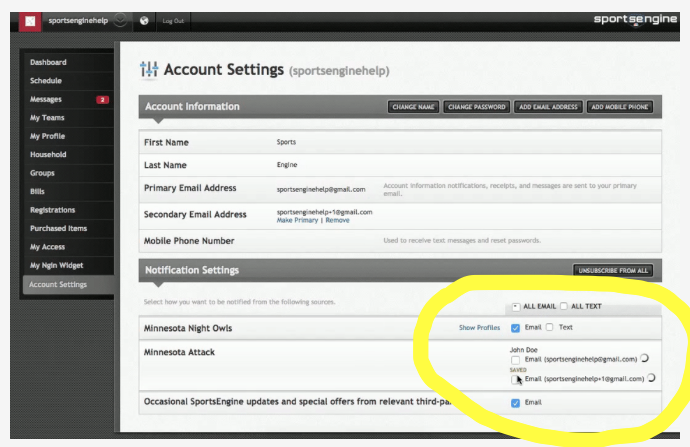This screenshot has width=690, height=447.
Task: Click the John Doe profile name
Action: [524, 350]
